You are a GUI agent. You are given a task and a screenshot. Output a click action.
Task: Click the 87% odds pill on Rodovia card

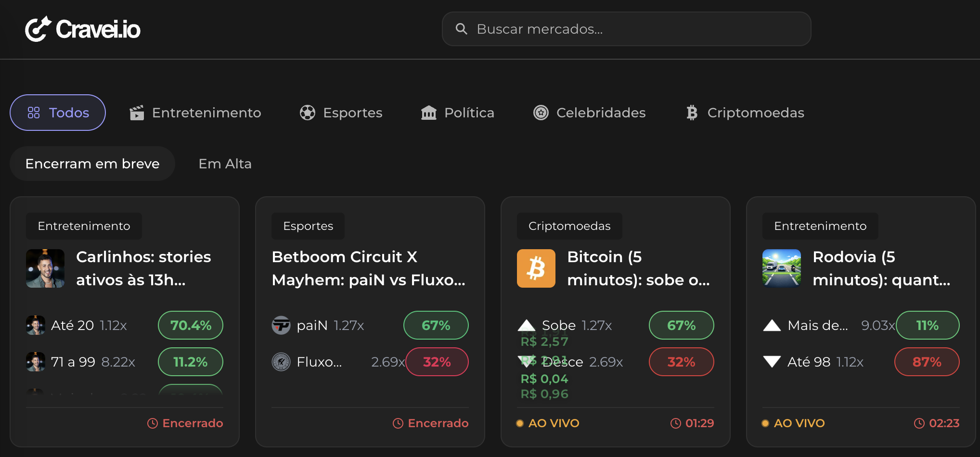pos(927,361)
